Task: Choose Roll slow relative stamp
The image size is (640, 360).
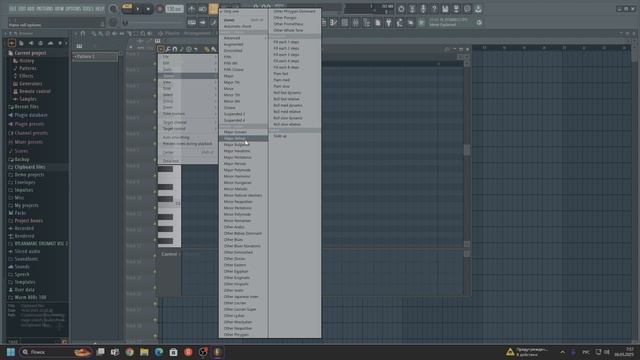Action: pyautogui.click(x=295, y=124)
